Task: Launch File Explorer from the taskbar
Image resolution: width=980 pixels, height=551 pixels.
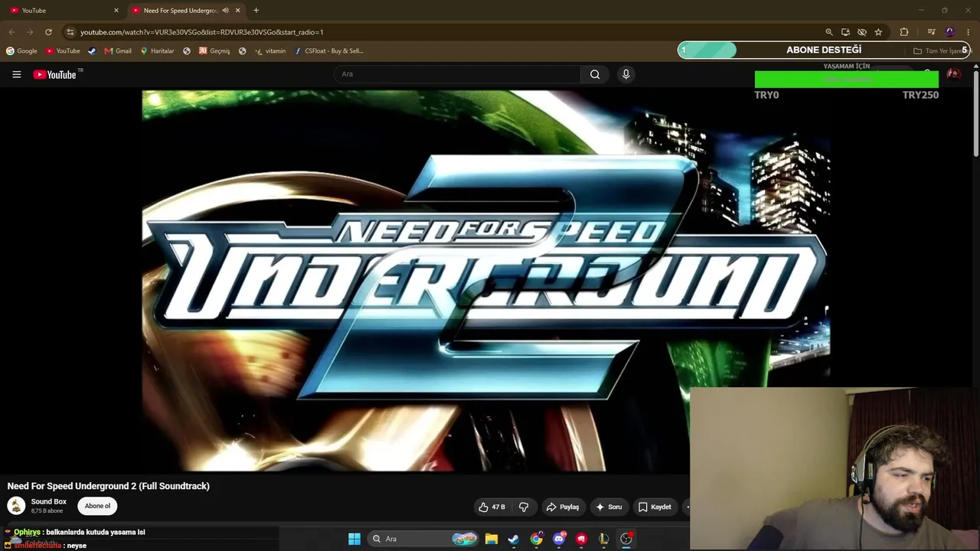Action: tap(492, 539)
